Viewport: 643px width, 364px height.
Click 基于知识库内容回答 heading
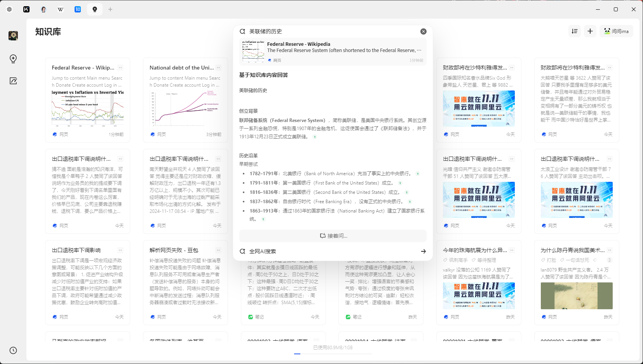[x=263, y=75]
